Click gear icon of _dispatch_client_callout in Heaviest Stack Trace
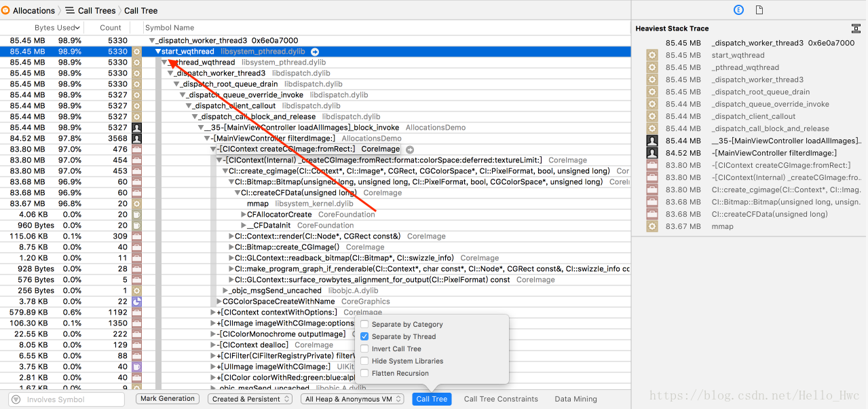The width and height of the screenshot is (868, 409). coord(652,116)
